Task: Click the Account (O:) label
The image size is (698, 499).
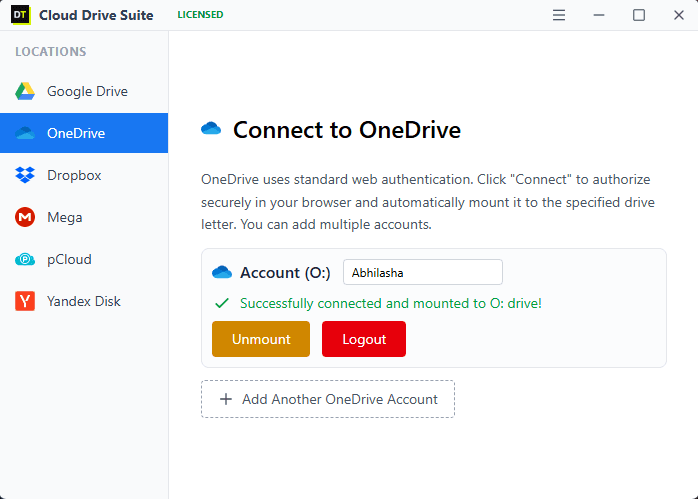Action: (x=285, y=272)
